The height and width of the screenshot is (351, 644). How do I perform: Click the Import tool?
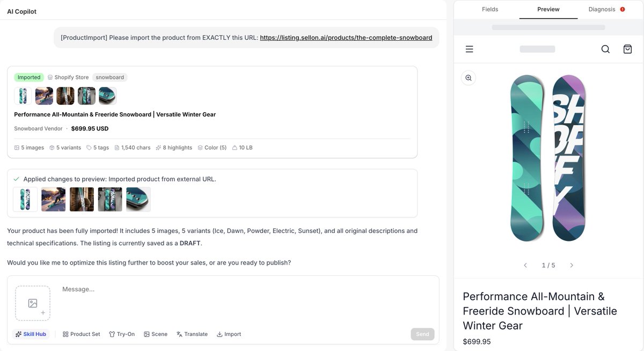(x=229, y=334)
